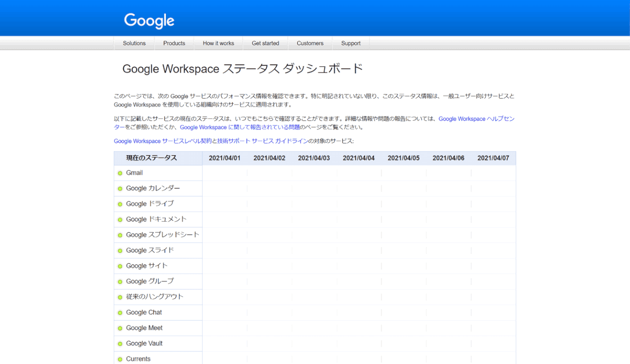Click the green status dot beside Google カレンダー
Screen dimensions: 630x364
point(120,189)
